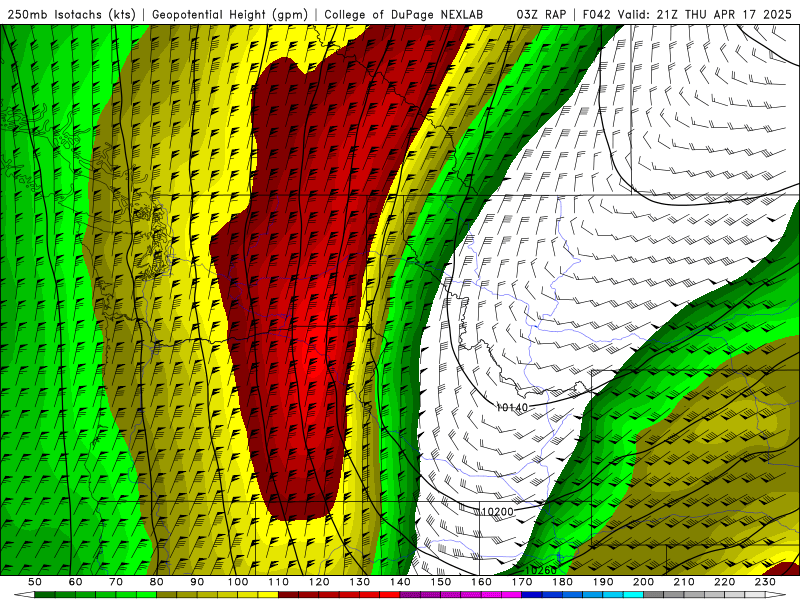
Task: Click the 10140 height contour label
Action: [512, 407]
